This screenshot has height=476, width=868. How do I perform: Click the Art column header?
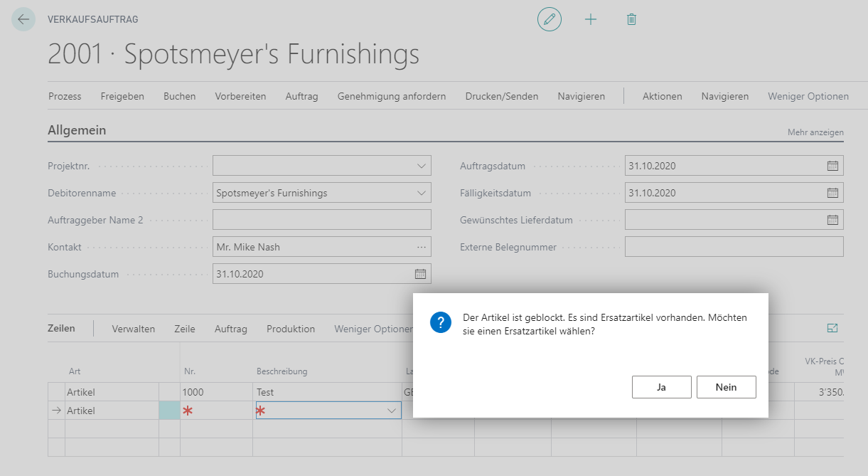(75, 371)
